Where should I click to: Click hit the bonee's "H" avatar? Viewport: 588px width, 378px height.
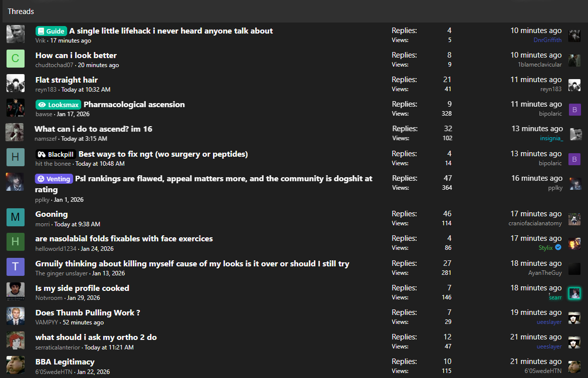pyautogui.click(x=16, y=157)
